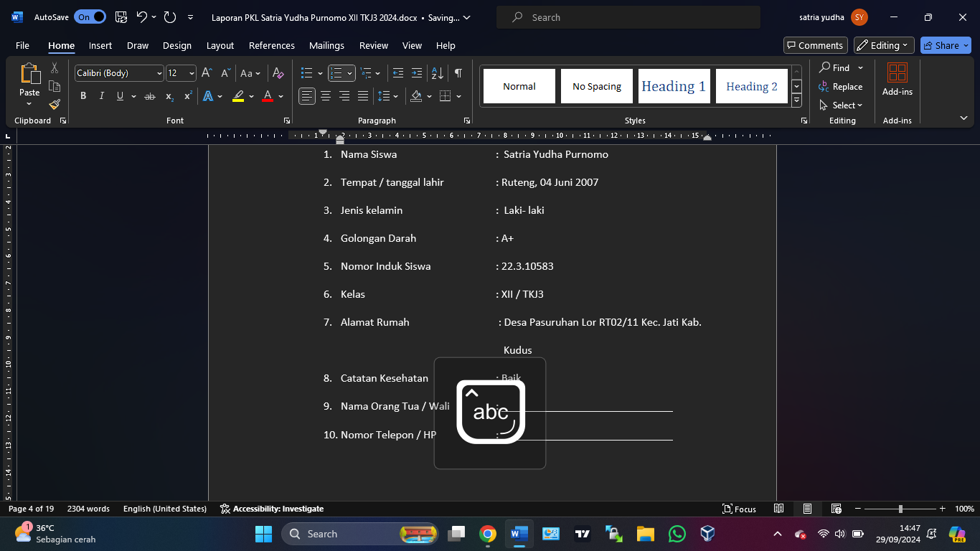Click the Undo arrow icon
Image resolution: width=980 pixels, height=551 pixels.
(142, 17)
